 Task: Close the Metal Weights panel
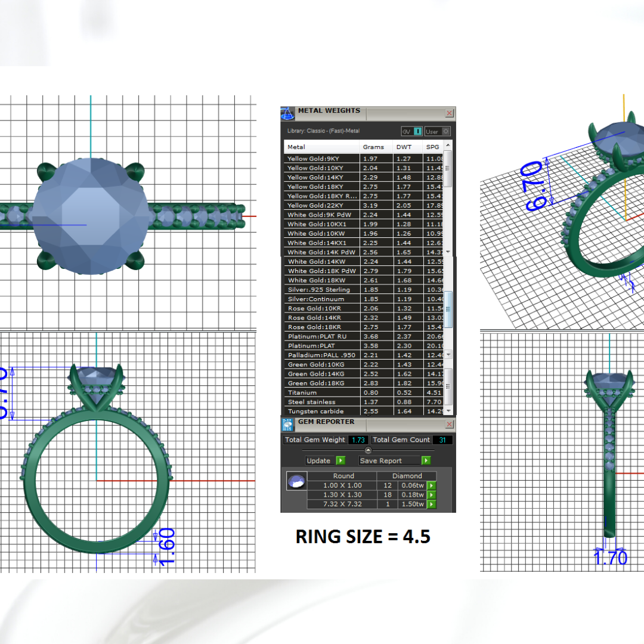click(x=450, y=113)
